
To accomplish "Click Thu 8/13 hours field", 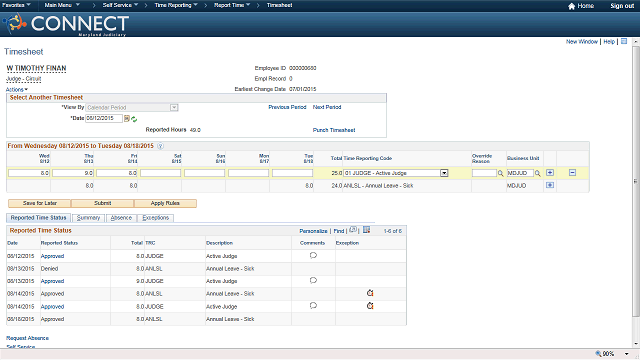I will click(73, 173).
